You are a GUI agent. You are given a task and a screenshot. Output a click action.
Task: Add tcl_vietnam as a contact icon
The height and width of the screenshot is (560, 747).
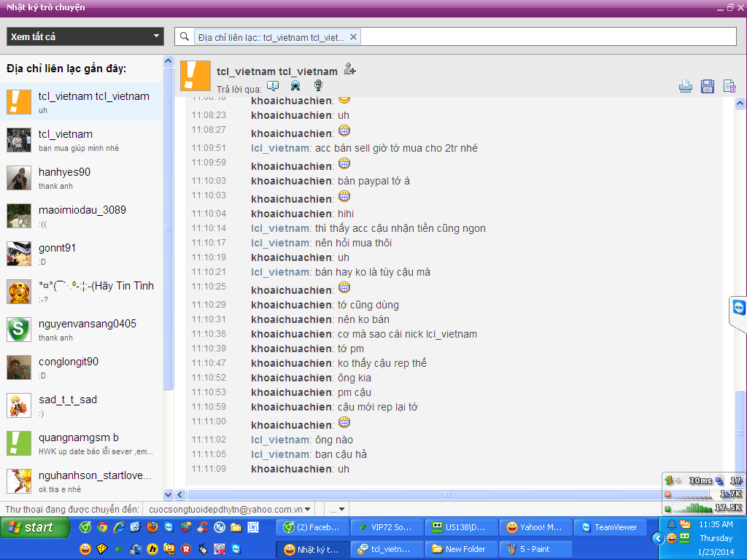point(350,69)
